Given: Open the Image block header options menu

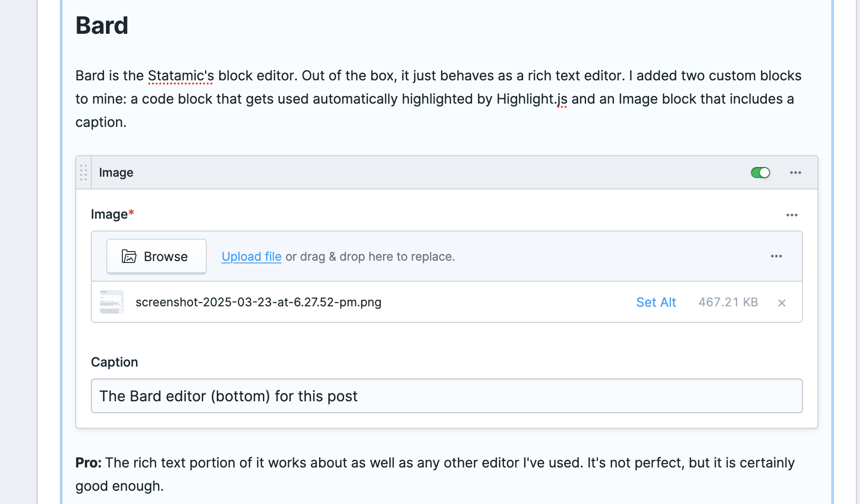Looking at the screenshot, I should click(x=796, y=173).
